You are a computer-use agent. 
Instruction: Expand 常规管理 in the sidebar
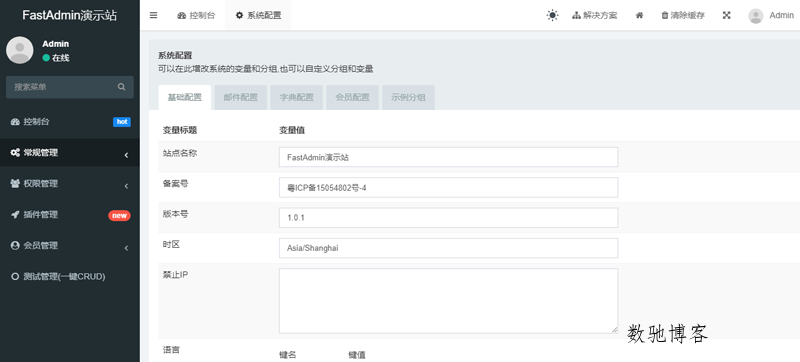70,152
